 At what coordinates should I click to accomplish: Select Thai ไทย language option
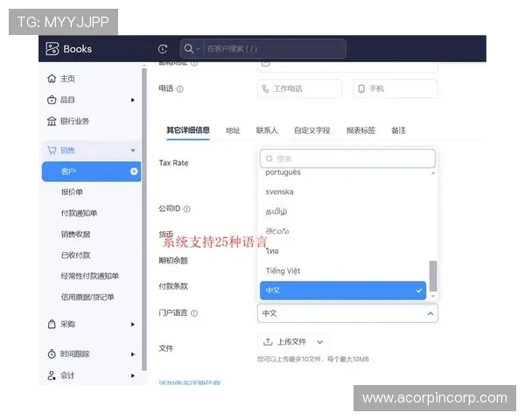click(x=272, y=251)
